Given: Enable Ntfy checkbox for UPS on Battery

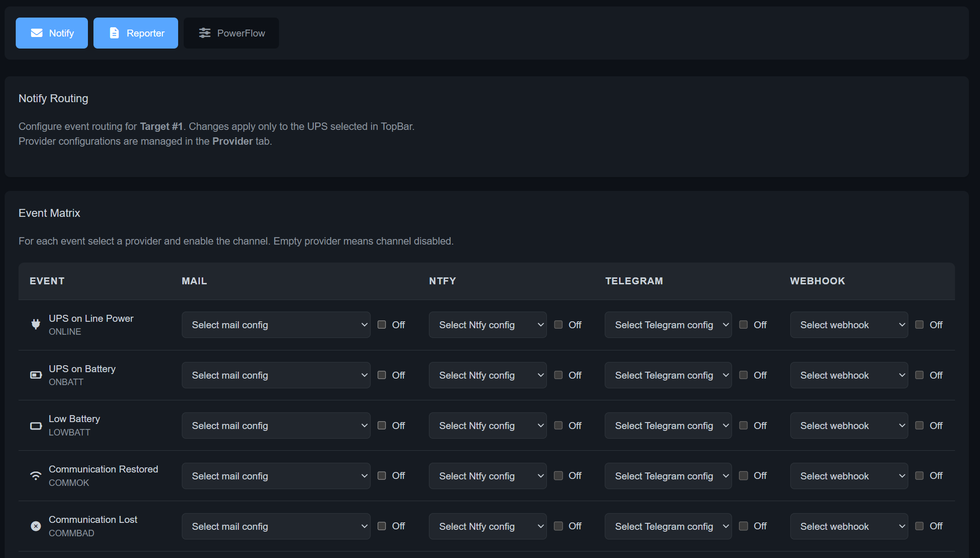Looking at the screenshot, I should click(558, 375).
